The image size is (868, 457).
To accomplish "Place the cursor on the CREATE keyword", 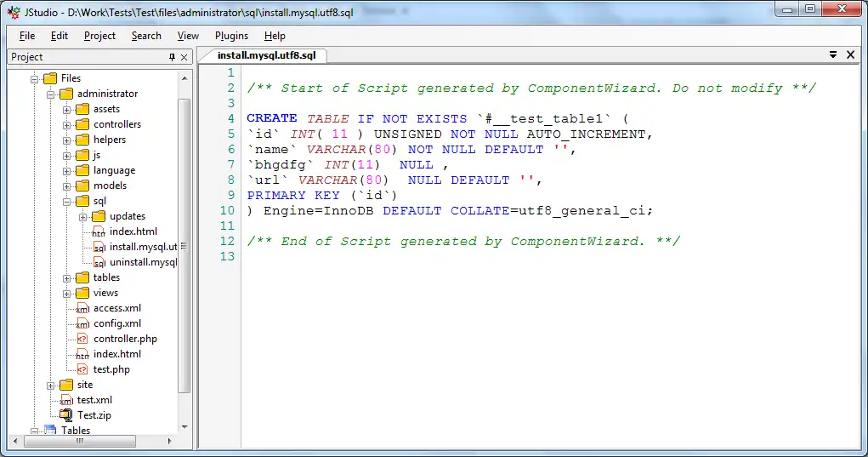I will coord(272,118).
